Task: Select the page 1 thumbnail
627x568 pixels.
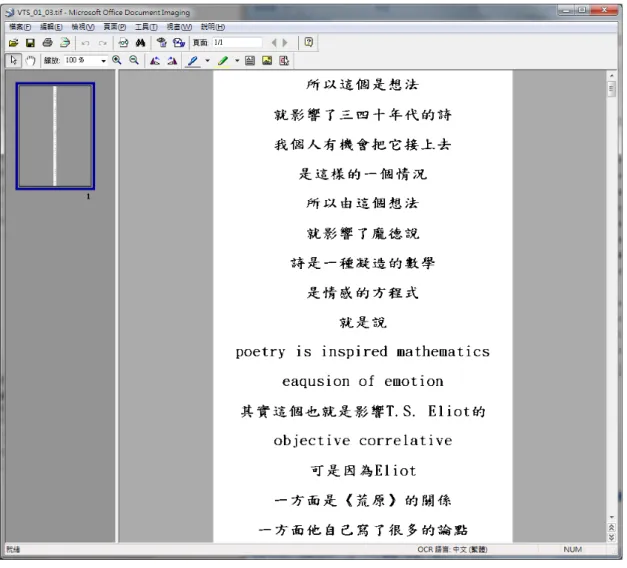Action: pyautogui.click(x=55, y=136)
